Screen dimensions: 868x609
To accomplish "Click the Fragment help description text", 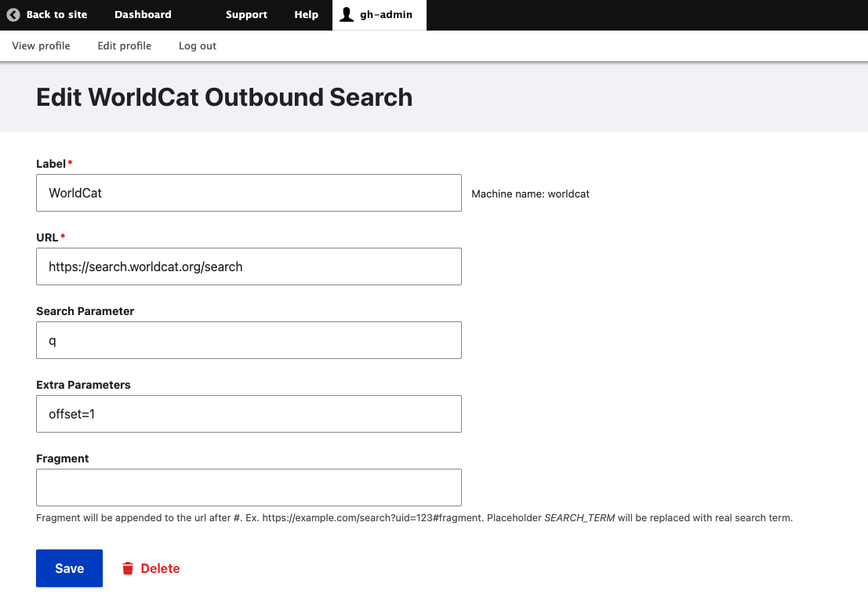I will [414, 518].
